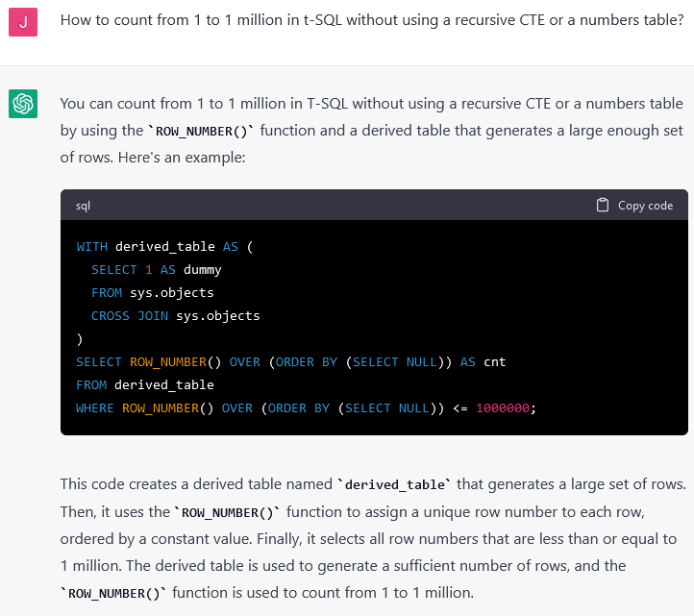Click the 1000000 number in the code

point(502,407)
